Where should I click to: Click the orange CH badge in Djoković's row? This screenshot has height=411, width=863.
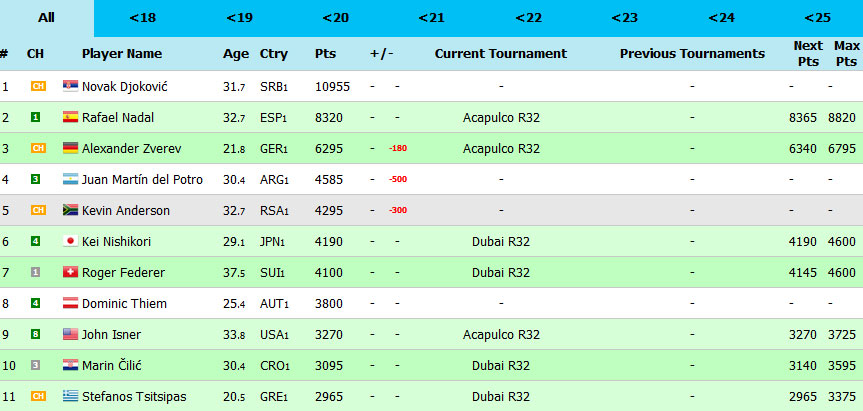pyautogui.click(x=37, y=87)
